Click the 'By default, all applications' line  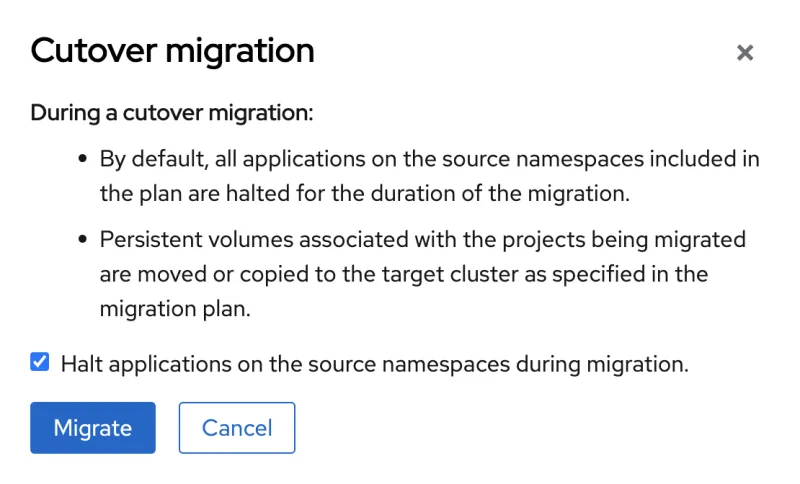click(429, 160)
